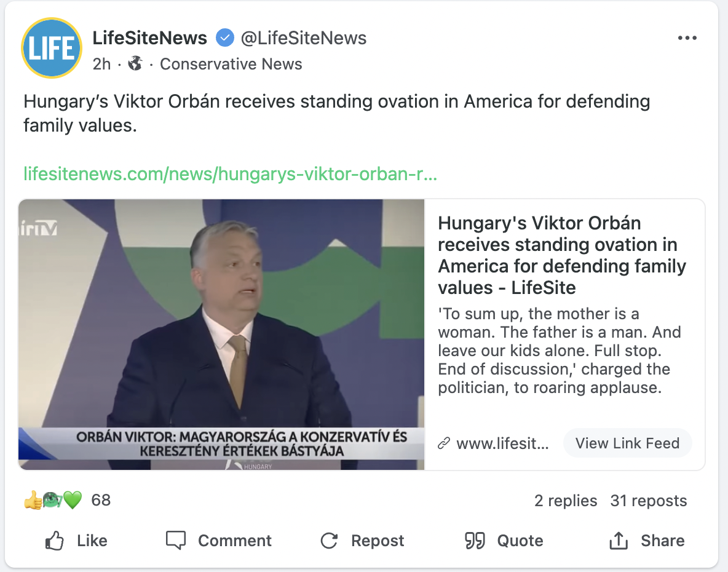The width and height of the screenshot is (728, 572).
Task: Click the Viktor Orbán video thumbnail
Action: coord(221,332)
